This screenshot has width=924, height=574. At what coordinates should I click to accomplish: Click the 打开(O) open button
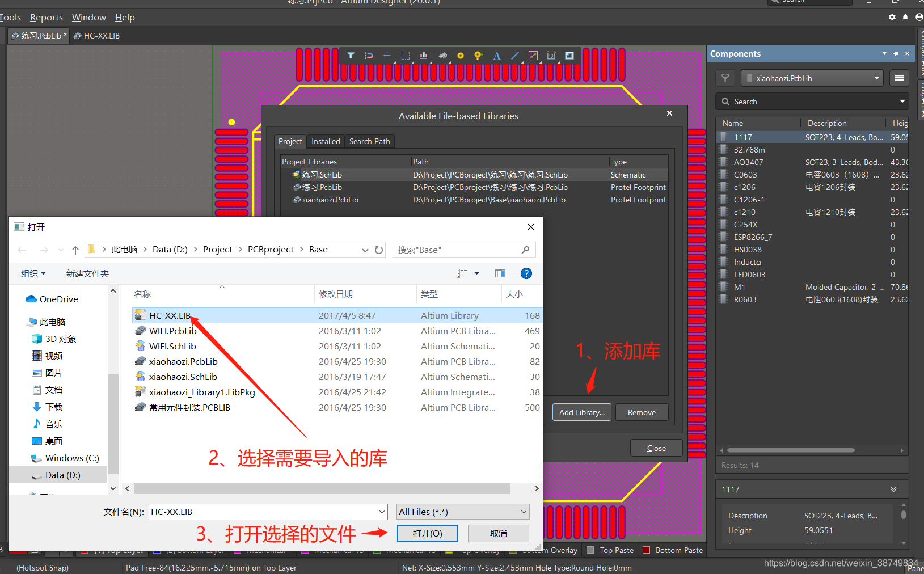[x=428, y=533]
